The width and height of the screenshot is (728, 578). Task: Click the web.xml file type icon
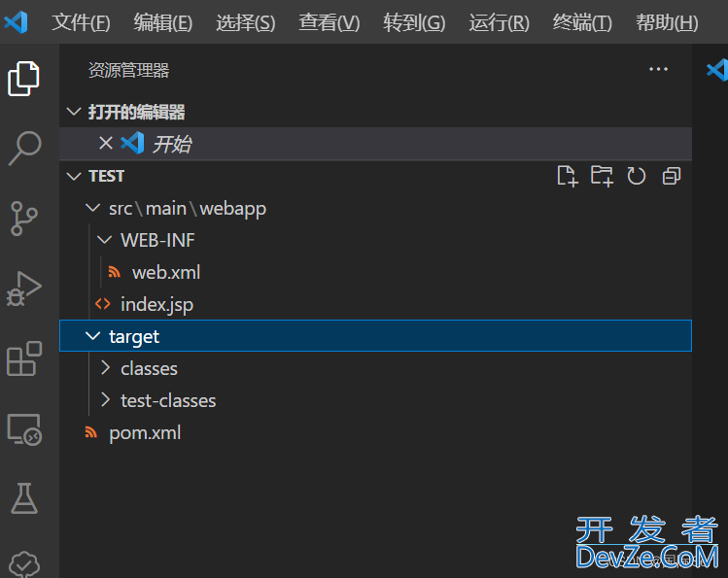point(115,272)
